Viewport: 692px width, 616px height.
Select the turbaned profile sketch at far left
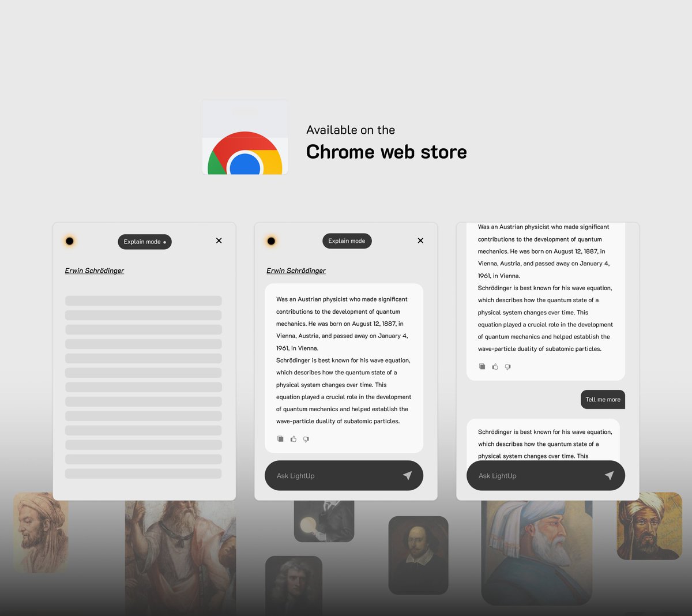coord(41,532)
